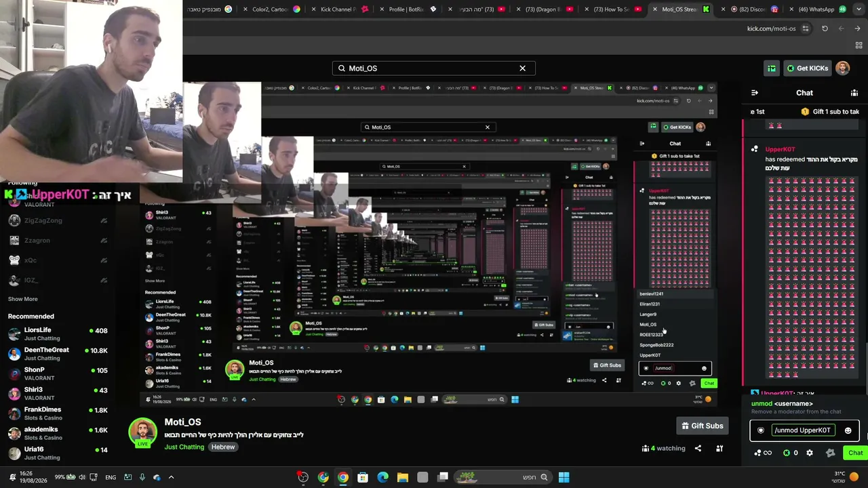Collapse the chat panel
This screenshot has width=868, height=488.
coord(755,93)
